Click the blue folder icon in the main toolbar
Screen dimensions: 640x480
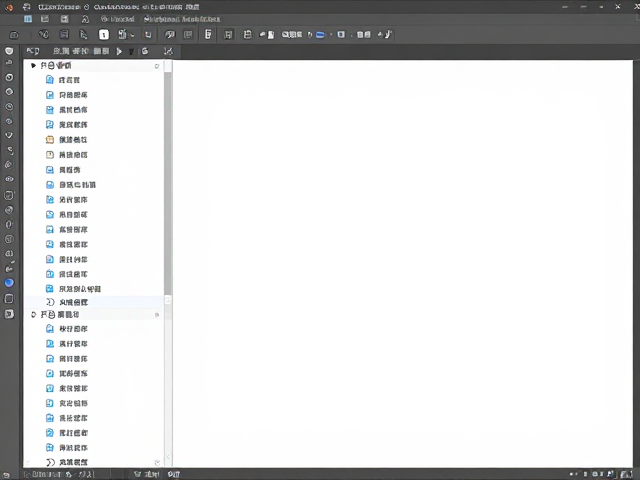pyautogui.click(x=320, y=35)
